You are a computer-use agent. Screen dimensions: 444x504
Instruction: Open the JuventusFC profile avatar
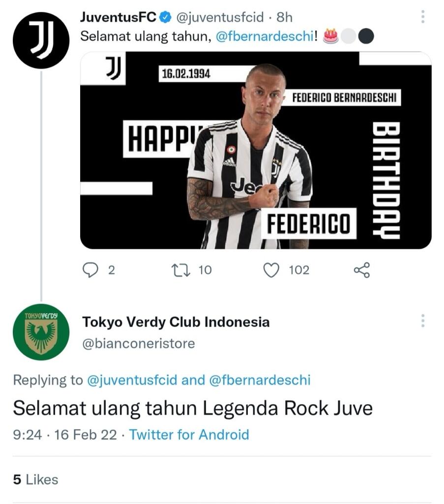(x=41, y=40)
